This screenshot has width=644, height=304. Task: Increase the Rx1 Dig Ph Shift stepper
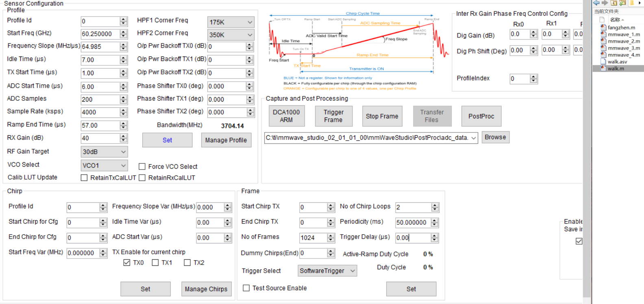pos(566,48)
